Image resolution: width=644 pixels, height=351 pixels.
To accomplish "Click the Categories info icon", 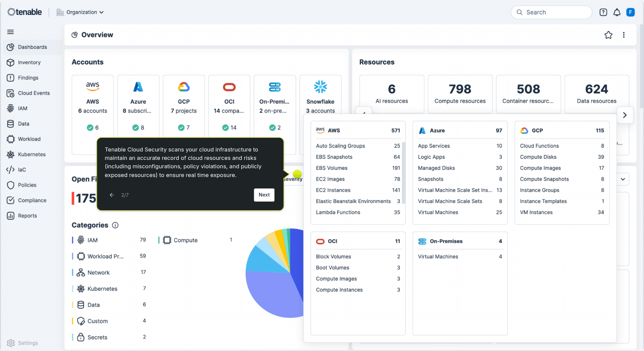I will [x=115, y=225].
